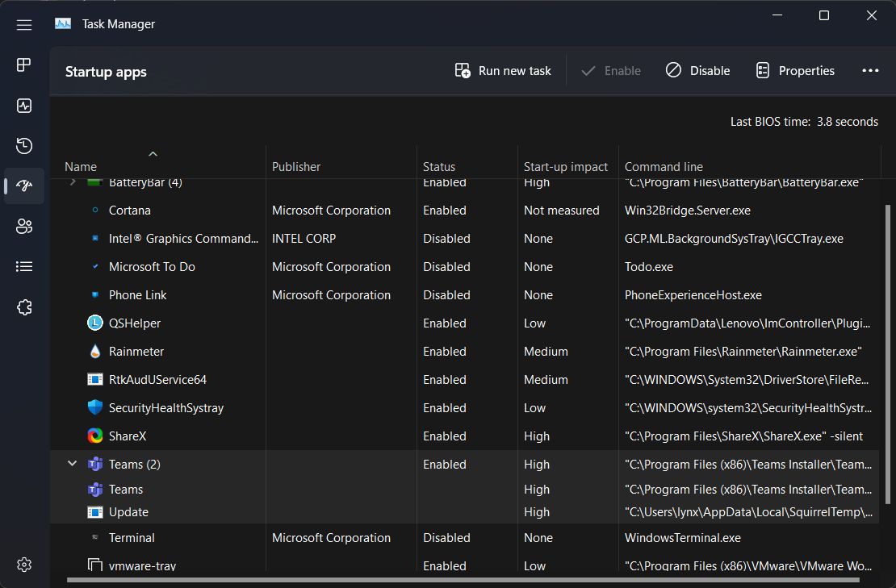896x588 pixels.
Task: Click the horizontal scrollbar at bottom
Action: click(463, 580)
